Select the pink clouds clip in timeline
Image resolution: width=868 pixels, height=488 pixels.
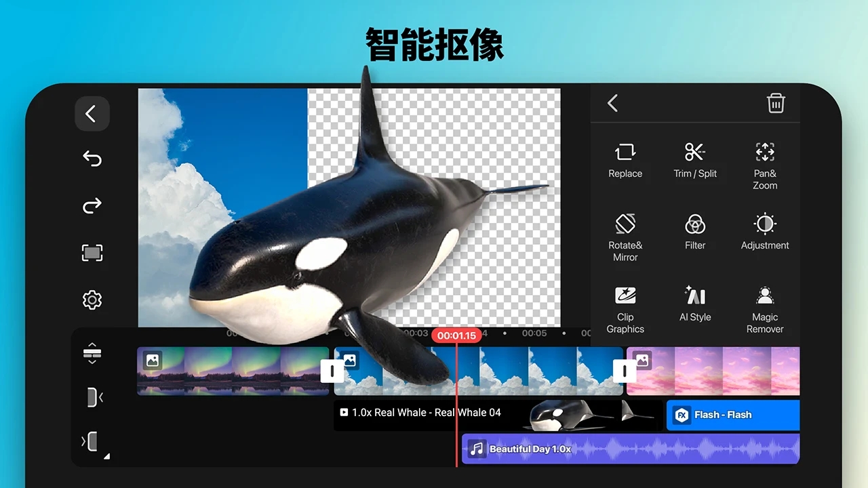[713, 371]
